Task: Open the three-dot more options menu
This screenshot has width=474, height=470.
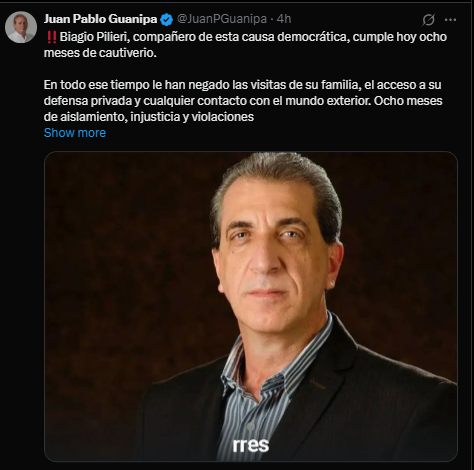Action: tap(450, 20)
